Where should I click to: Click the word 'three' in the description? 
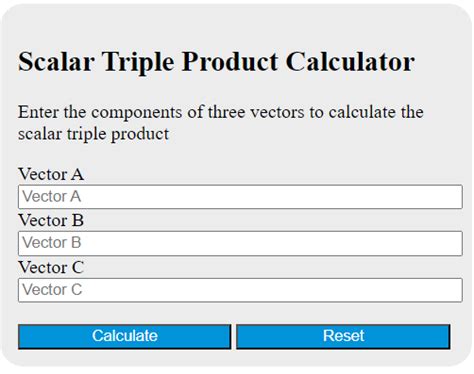point(227,112)
